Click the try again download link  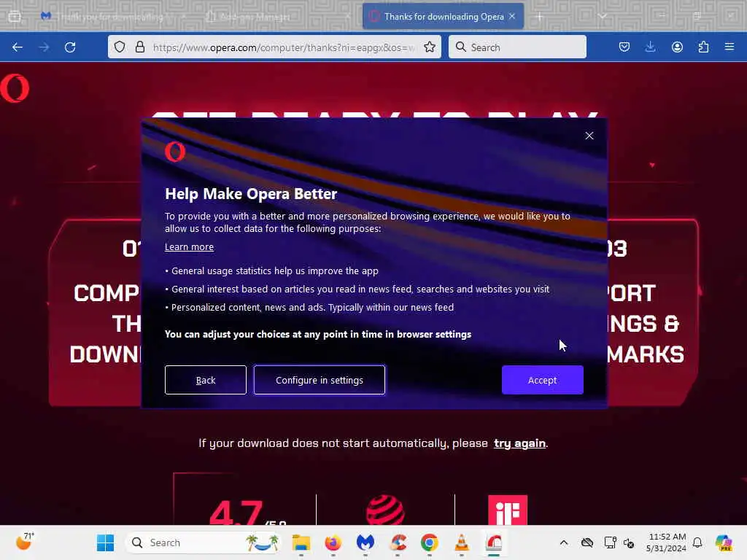pos(519,443)
